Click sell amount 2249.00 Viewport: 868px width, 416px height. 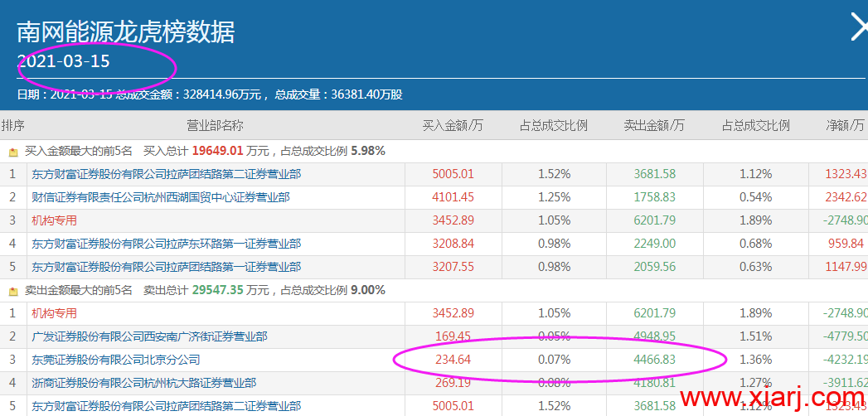point(654,244)
